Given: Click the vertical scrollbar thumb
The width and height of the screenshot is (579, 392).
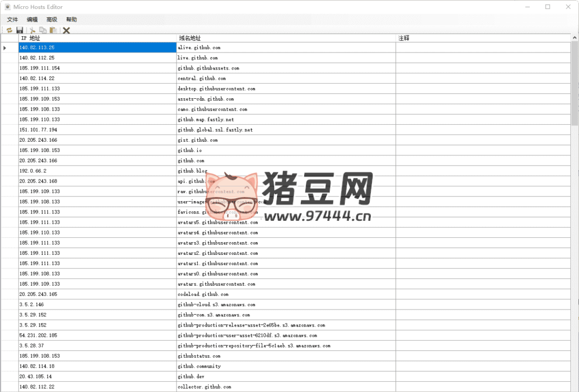Looking at the screenshot, I should tap(575, 84).
